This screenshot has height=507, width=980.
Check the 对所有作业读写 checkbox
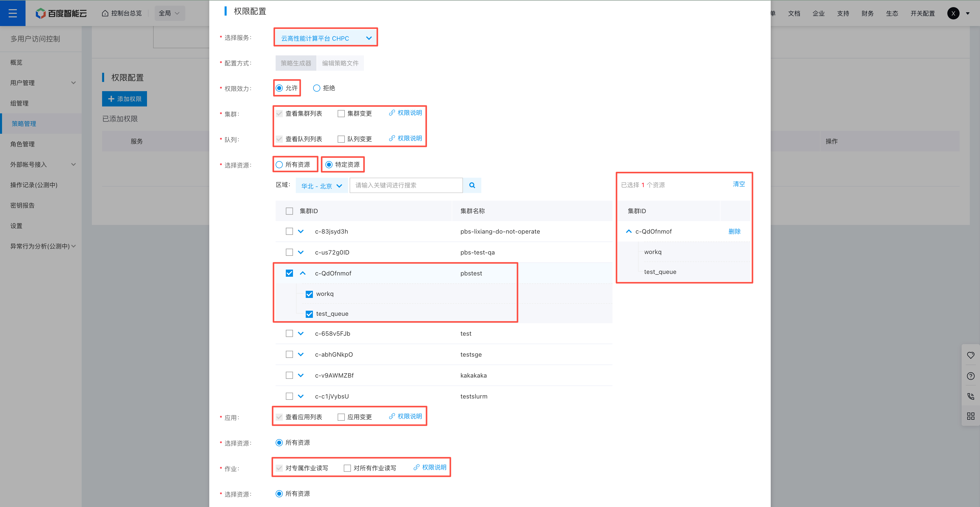(347, 468)
